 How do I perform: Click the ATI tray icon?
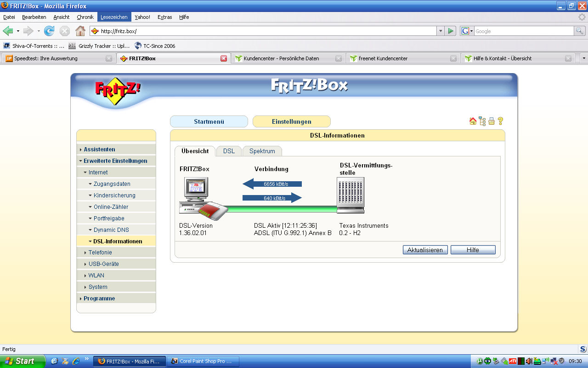tap(513, 361)
